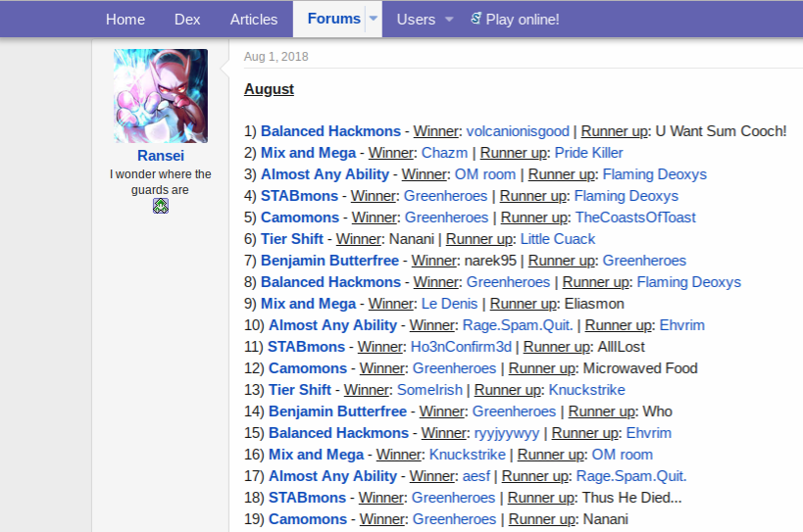Click the Aug 1, 2018 post date
803x532 pixels.
coord(276,57)
